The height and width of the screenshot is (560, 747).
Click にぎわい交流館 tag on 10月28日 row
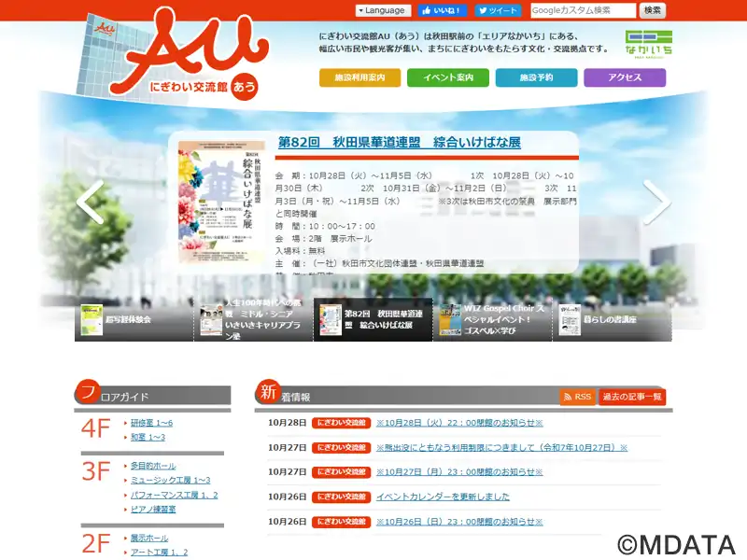coord(341,423)
